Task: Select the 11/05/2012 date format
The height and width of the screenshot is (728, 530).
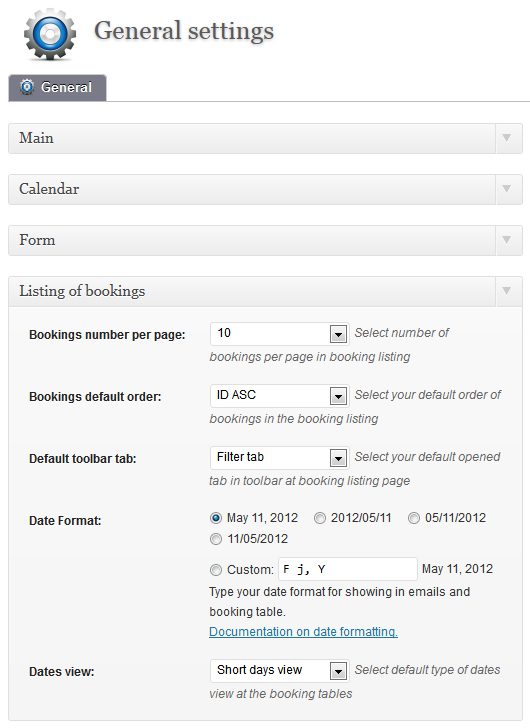Action: (x=216, y=539)
